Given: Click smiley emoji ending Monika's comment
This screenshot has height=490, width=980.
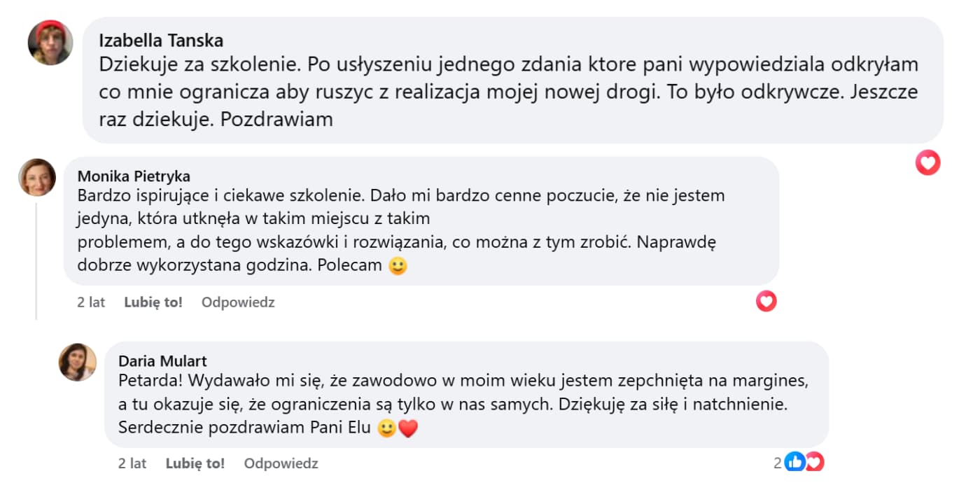Looking at the screenshot, I should pyautogui.click(x=398, y=267).
